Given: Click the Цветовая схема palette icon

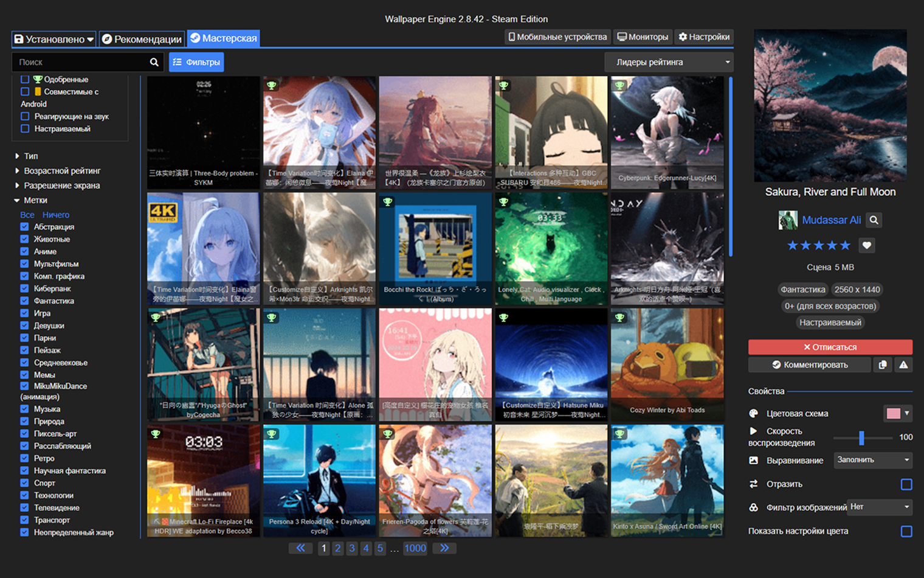Looking at the screenshot, I should 754,414.
